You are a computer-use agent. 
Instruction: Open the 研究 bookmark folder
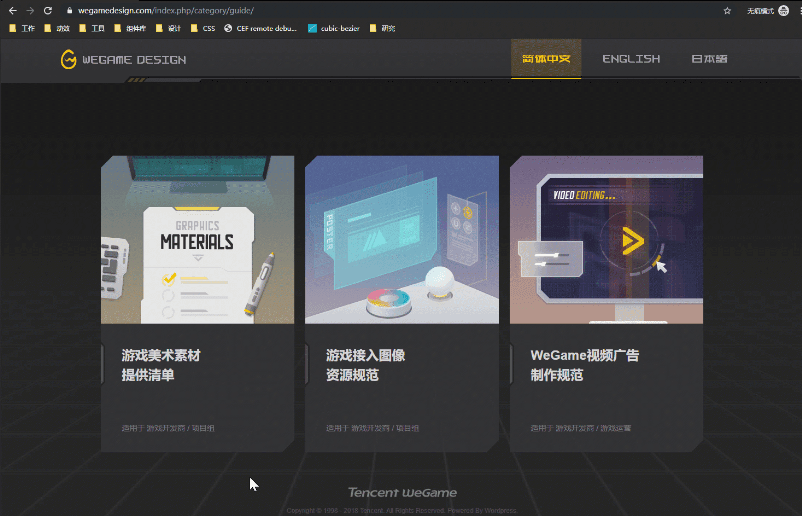point(382,28)
